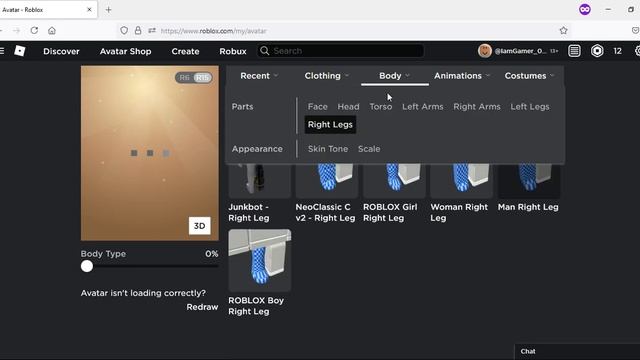Open the tracking protection shield icon
640x360 pixels.
click(x=124, y=31)
